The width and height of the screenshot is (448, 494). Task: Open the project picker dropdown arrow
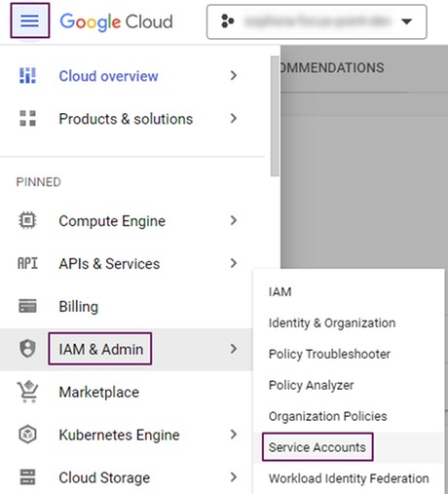point(406,21)
